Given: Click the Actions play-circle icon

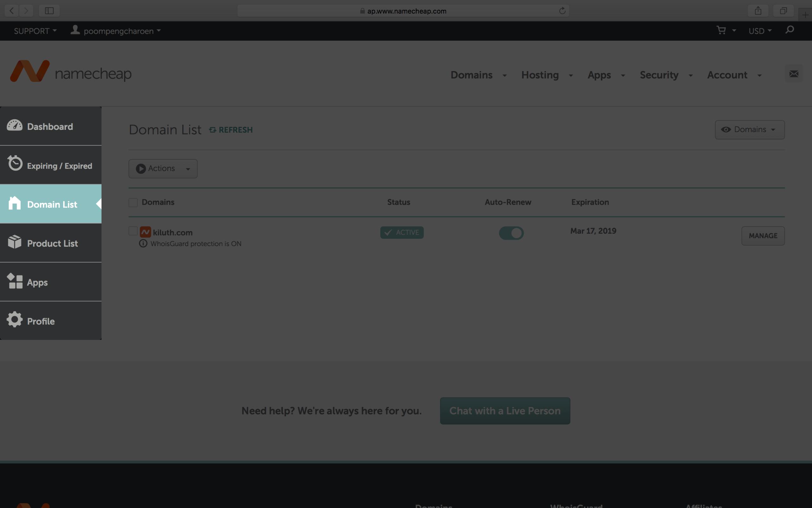Looking at the screenshot, I should coord(141,169).
